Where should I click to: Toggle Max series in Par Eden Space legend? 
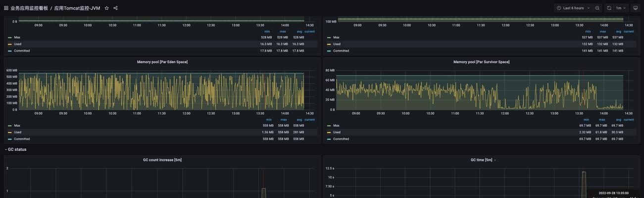(x=17, y=126)
